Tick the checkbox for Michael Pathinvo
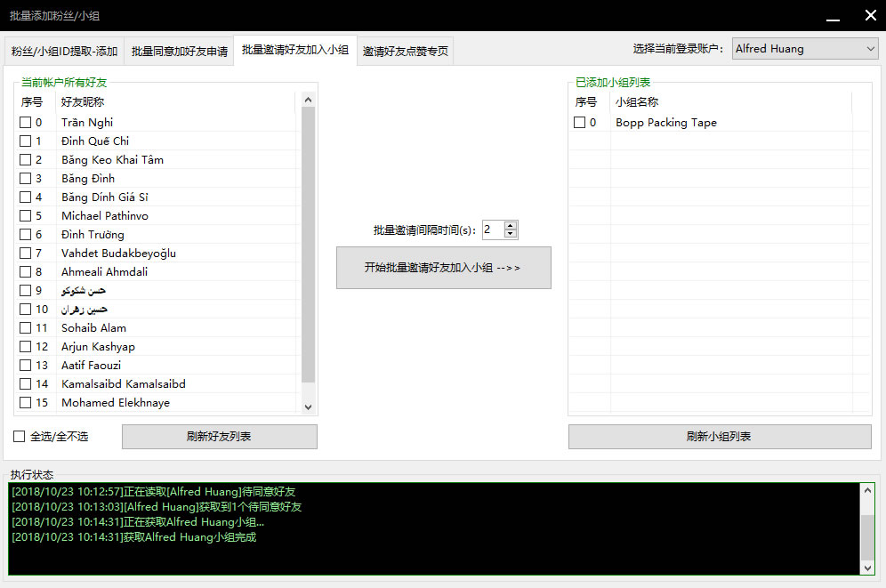 25,216
